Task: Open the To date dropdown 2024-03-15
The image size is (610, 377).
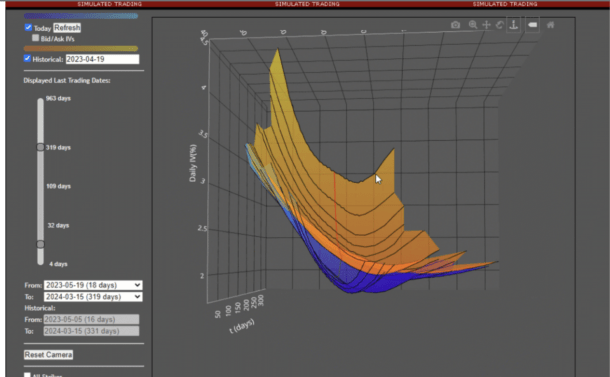Action: tap(93, 296)
